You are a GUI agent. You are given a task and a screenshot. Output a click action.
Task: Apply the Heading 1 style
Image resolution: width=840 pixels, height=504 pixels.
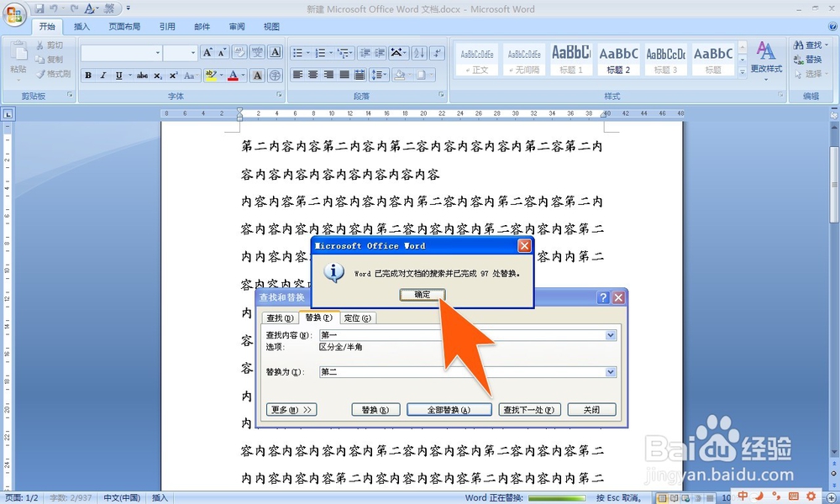pyautogui.click(x=571, y=60)
